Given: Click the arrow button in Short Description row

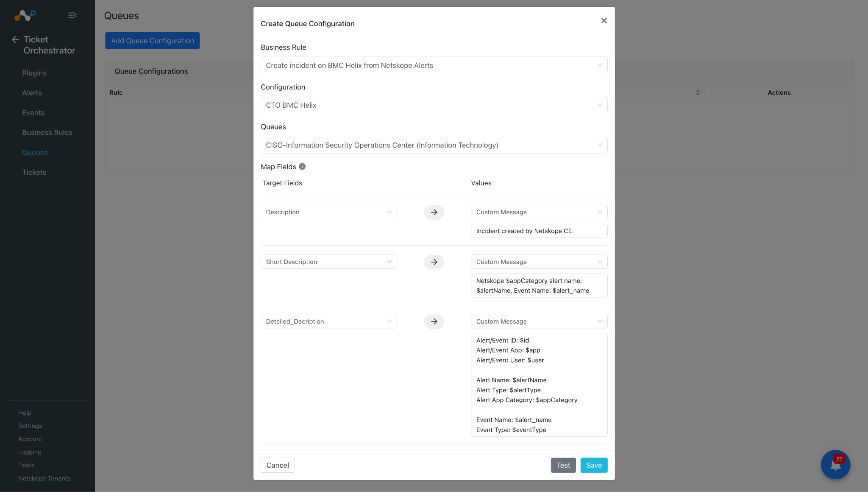Looking at the screenshot, I should pos(434,262).
